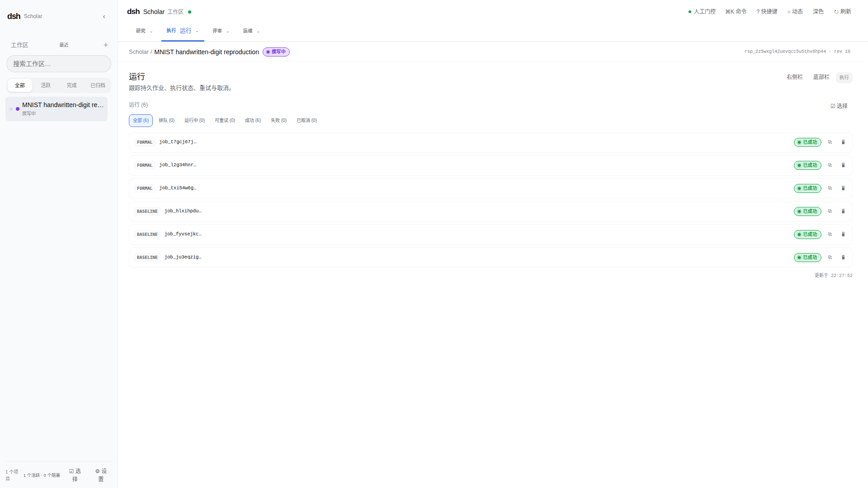This screenshot has height=488, width=868.
Task: Click the 执行 pill button beside 底部栏
Action: (844, 78)
